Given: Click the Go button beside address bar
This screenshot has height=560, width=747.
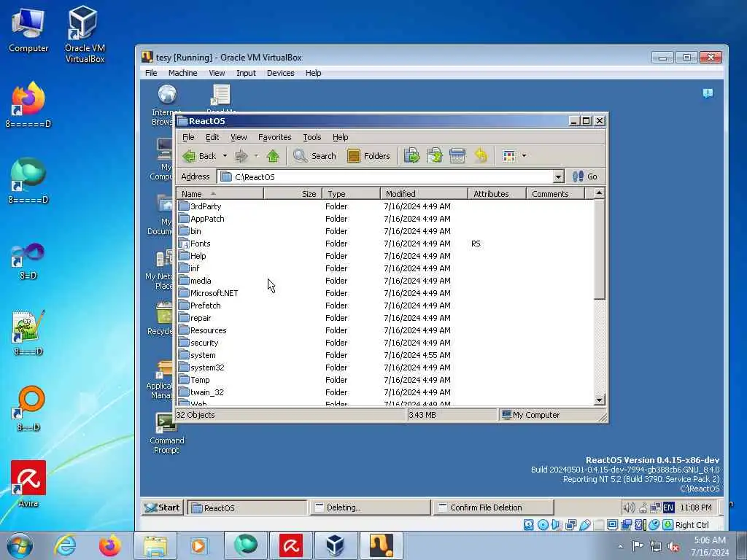Looking at the screenshot, I should [x=584, y=176].
